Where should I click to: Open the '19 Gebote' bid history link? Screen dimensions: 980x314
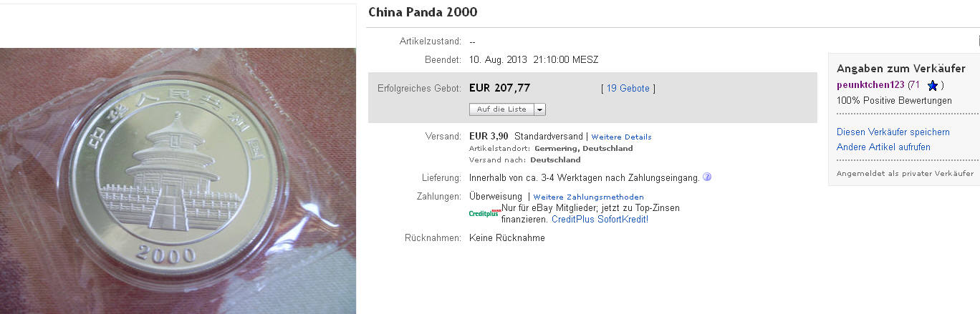coord(628,89)
